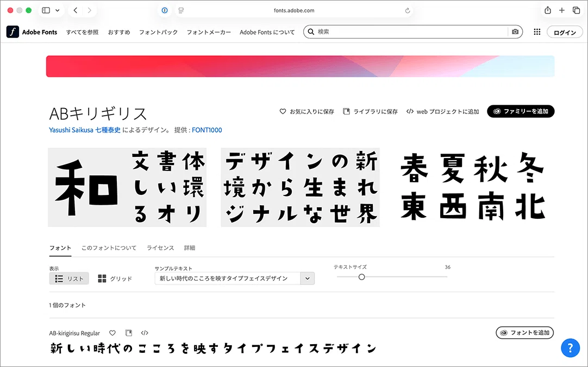Open the 春夏秋冬 sample image

[473, 187]
